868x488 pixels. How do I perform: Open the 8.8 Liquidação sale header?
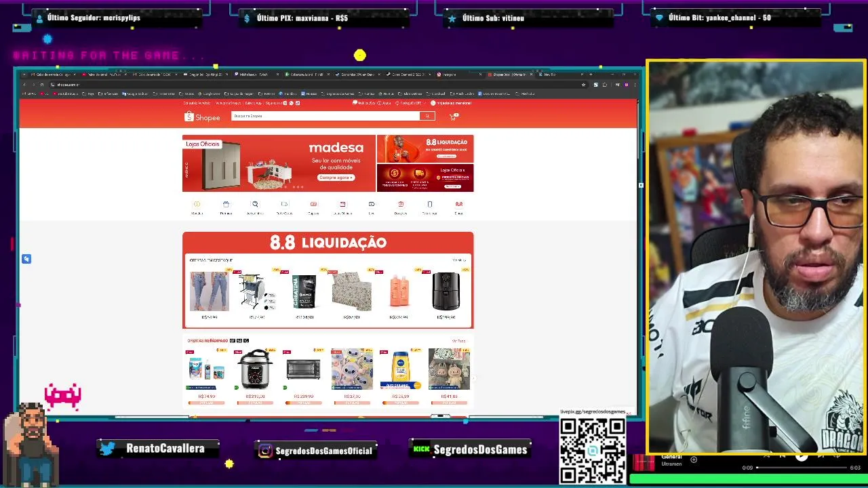pos(328,243)
